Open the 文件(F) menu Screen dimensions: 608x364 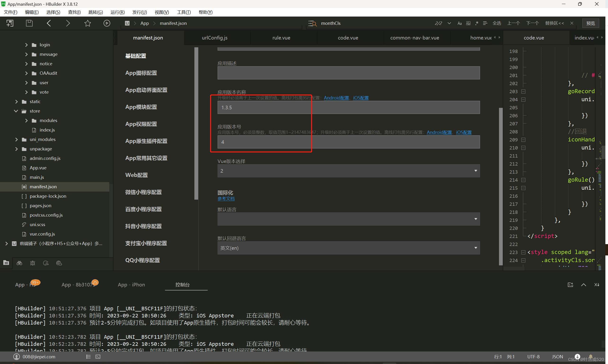pos(11,12)
